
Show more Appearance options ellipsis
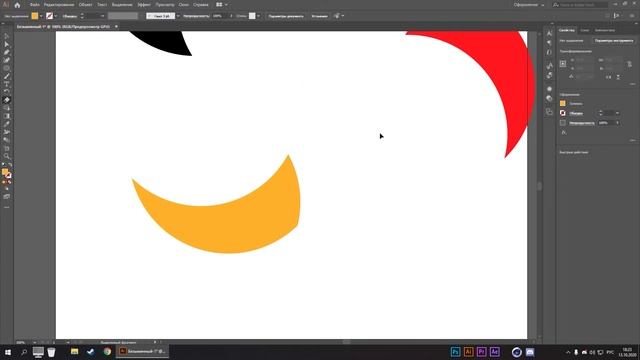(x=633, y=140)
